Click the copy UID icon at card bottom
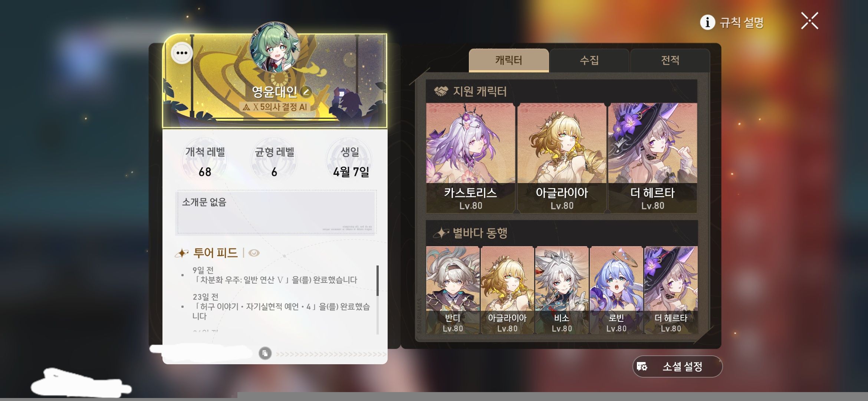 (x=265, y=353)
